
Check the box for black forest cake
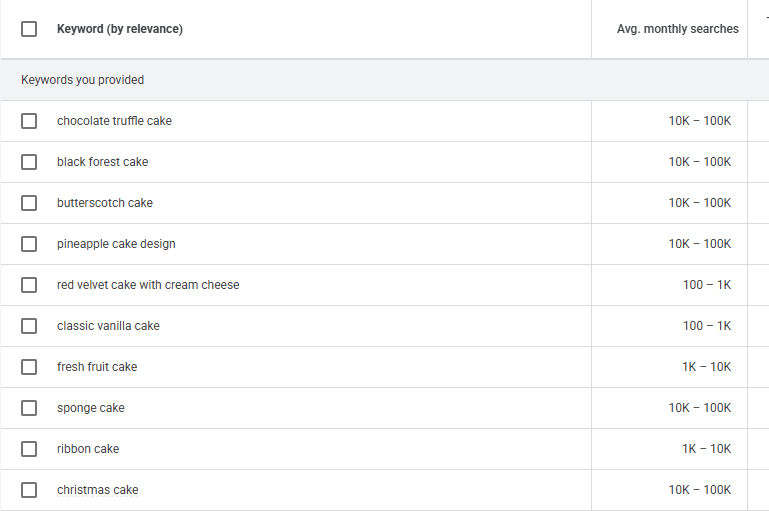[29, 162]
